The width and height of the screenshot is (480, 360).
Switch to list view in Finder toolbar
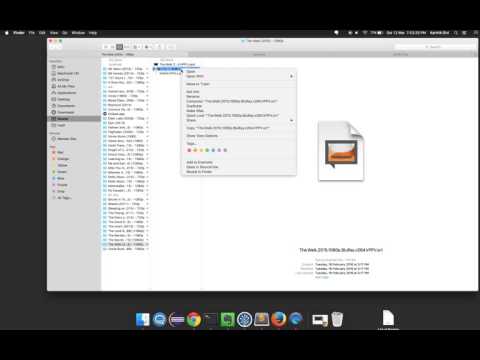113,47
